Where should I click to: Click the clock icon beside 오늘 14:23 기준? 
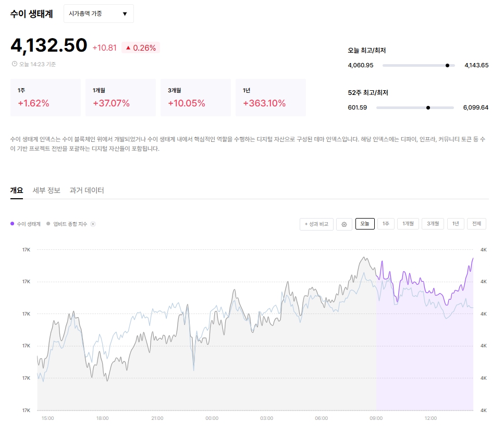click(x=15, y=64)
